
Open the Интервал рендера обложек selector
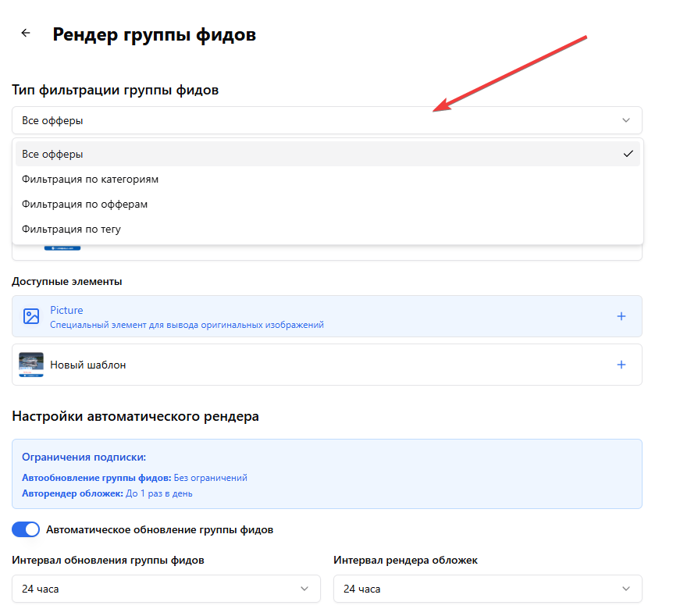click(487, 589)
